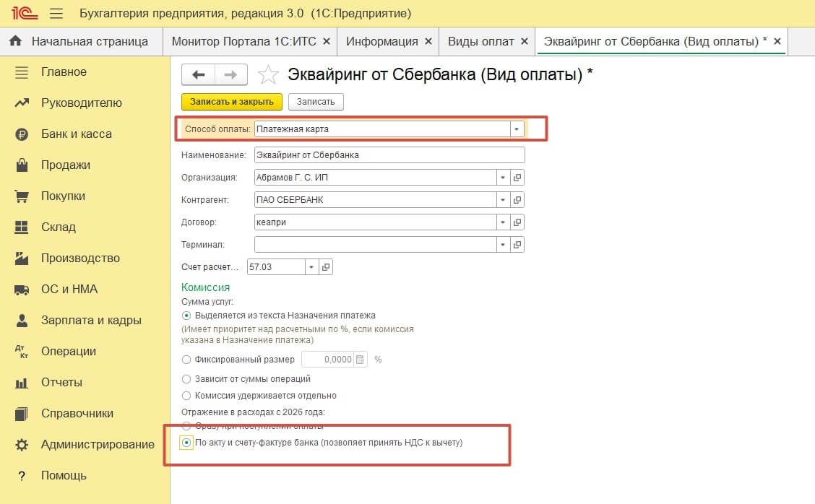Open Руководителю chart icon
The height and width of the screenshot is (504, 815).
(x=21, y=103)
